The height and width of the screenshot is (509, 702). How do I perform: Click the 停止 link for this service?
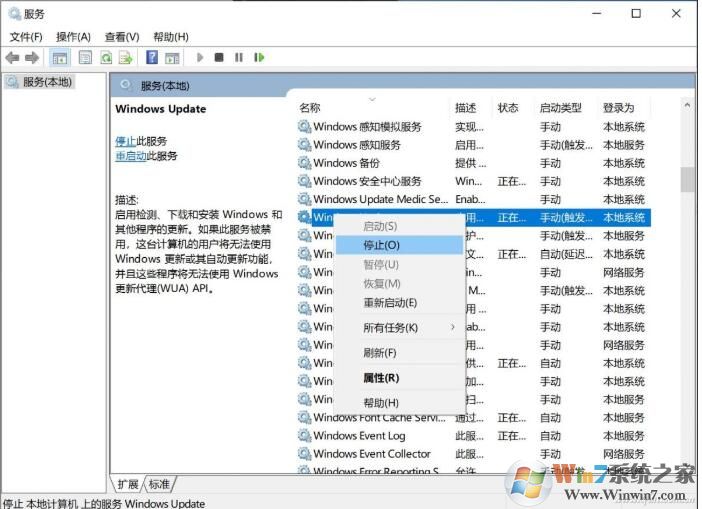coord(125,141)
